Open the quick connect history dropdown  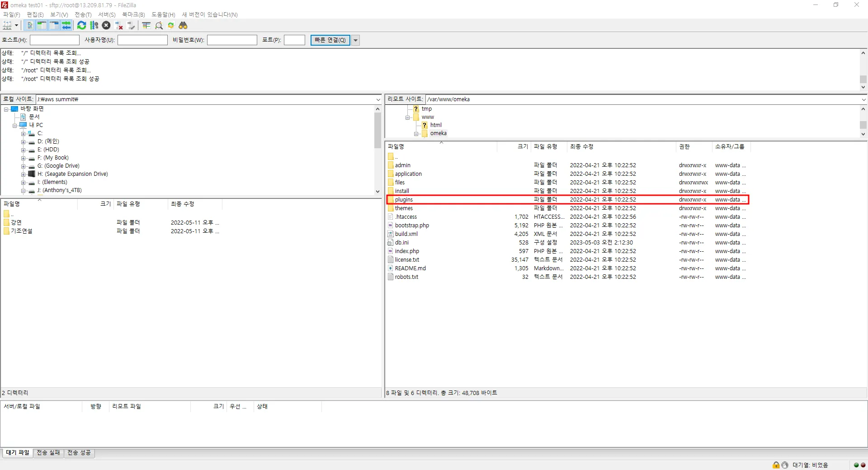click(x=356, y=40)
